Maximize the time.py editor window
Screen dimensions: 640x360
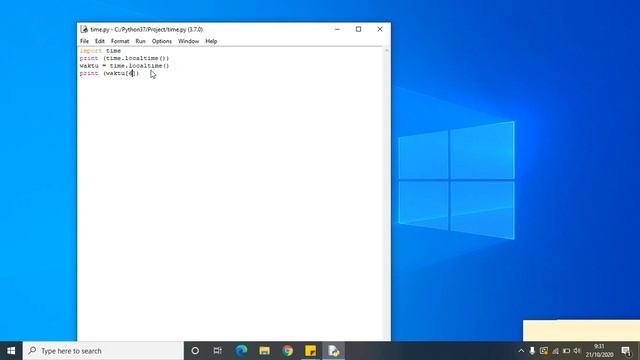(358, 29)
